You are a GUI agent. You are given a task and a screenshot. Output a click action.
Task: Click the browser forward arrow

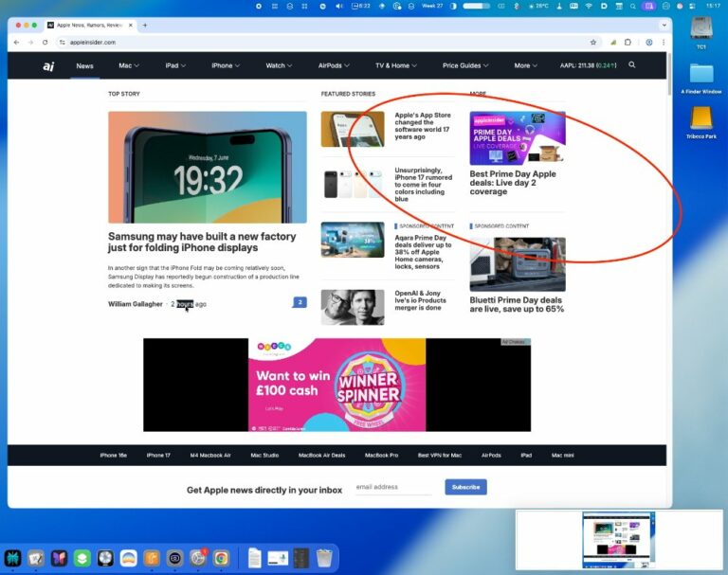(x=30, y=43)
